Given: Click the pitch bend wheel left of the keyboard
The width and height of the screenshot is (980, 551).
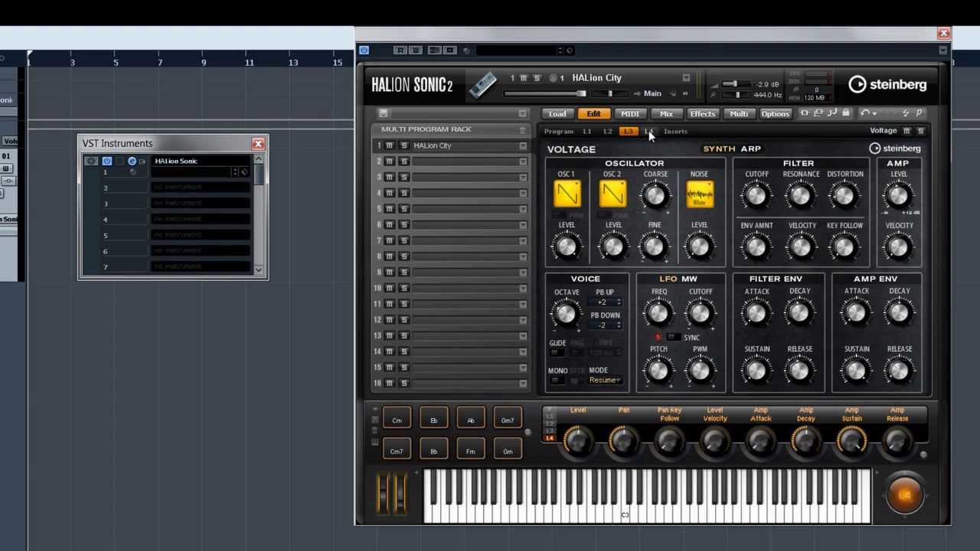Looking at the screenshot, I should click(x=384, y=494).
